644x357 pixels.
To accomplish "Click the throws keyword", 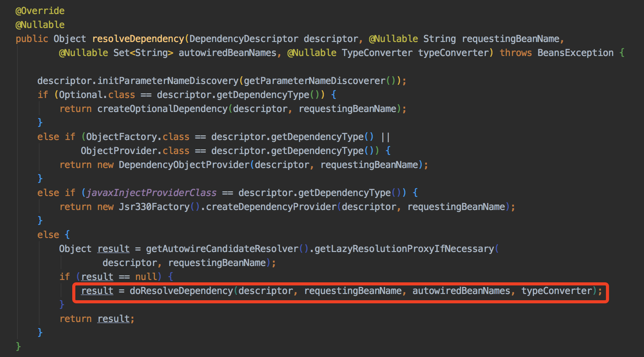I will [x=516, y=53].
